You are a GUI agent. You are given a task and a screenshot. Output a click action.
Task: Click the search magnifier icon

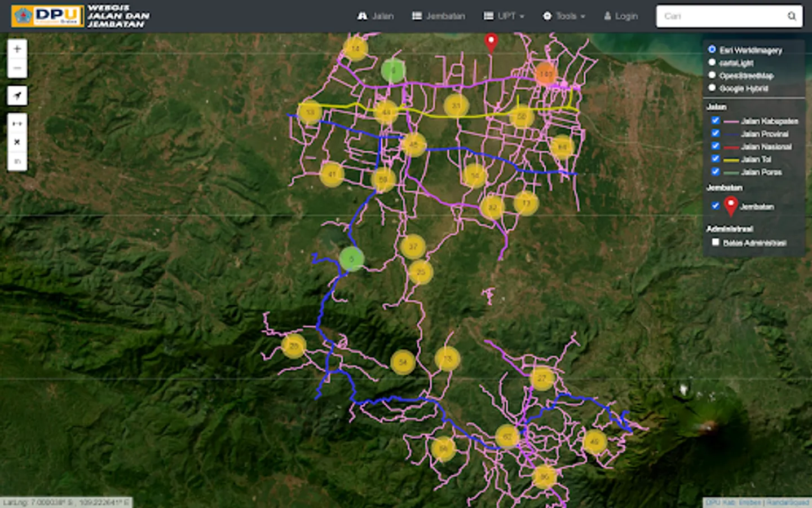pyautogui.click(x=792, y=16)
